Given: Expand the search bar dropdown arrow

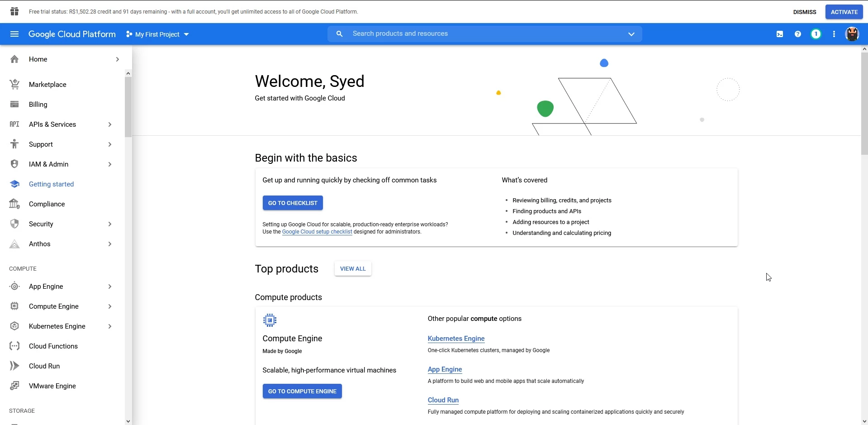Looking at the screenshot, I should click(631, 34).
